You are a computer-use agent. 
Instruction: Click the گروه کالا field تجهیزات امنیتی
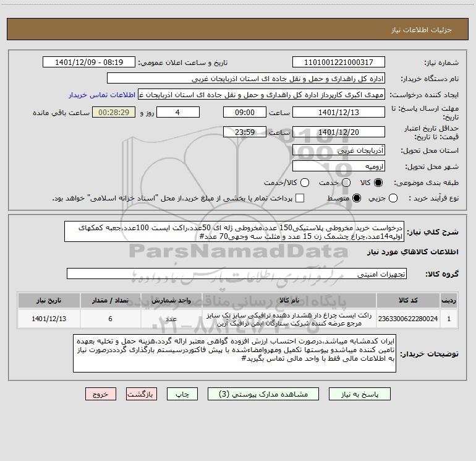237,274
